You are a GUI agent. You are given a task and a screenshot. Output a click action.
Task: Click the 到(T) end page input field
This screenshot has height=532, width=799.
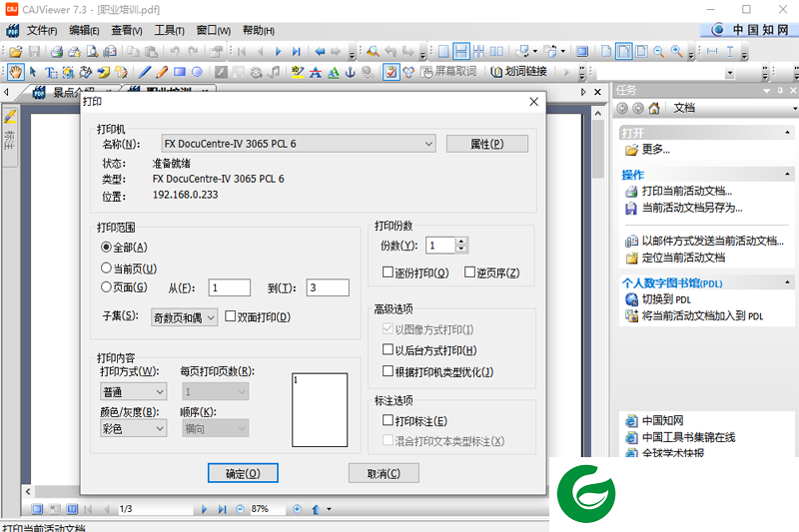point(328,287)
